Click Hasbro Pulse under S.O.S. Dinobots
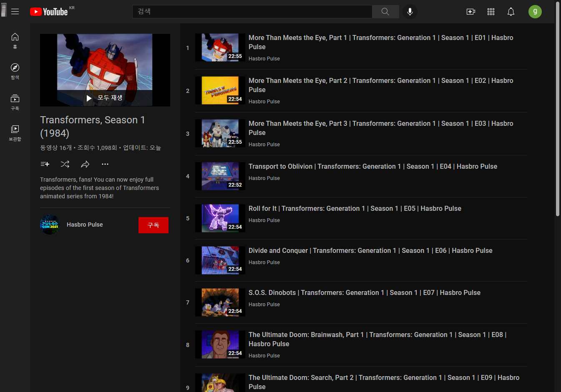 (x=264, y=305)
